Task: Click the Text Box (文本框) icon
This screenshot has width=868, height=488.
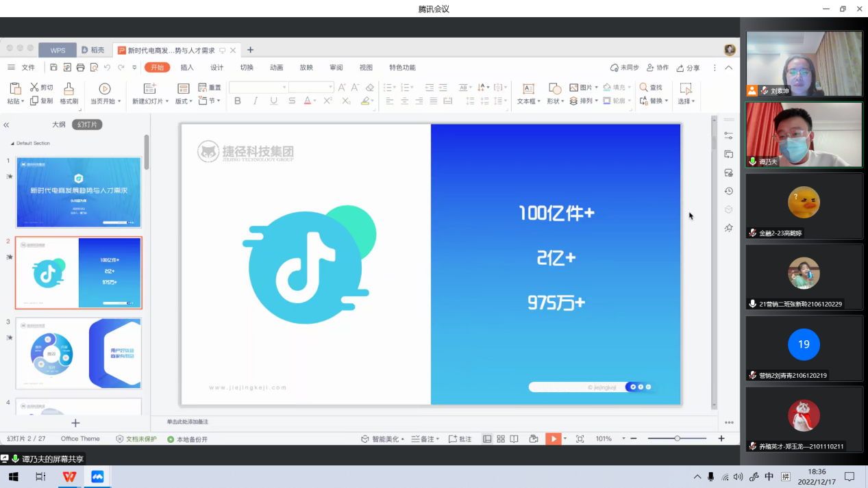Action: point(528,89)
